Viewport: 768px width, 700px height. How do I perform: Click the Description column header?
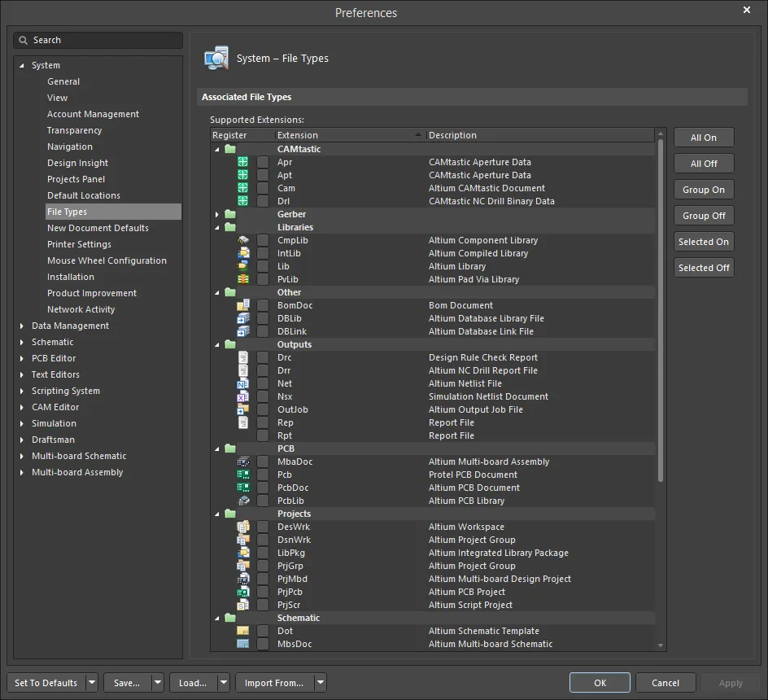[539, 135]
